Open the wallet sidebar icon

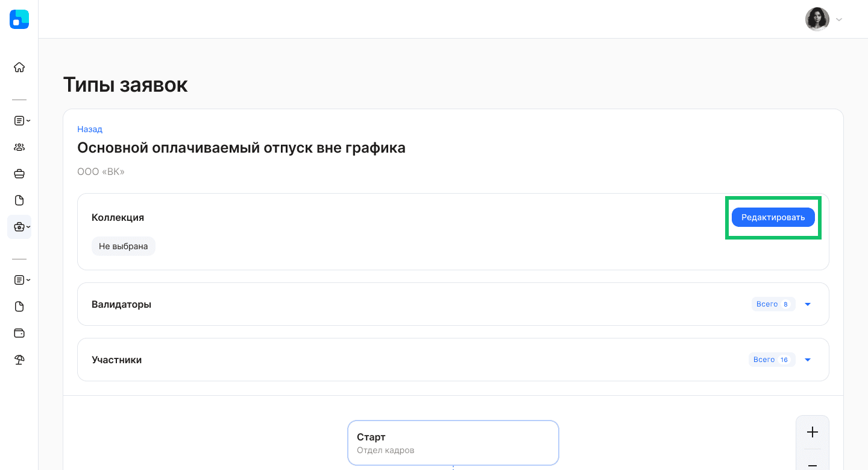pos(19,333)
